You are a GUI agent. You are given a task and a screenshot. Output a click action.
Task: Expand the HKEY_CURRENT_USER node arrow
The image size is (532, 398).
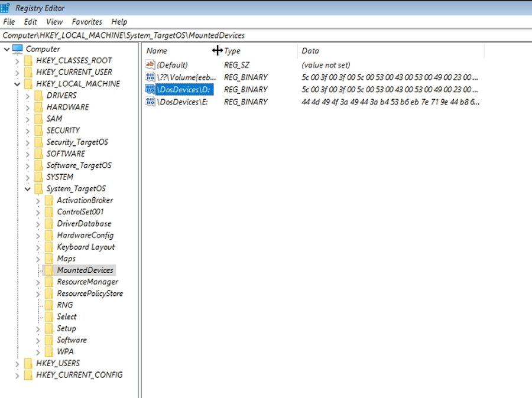(x=17, y=73)
